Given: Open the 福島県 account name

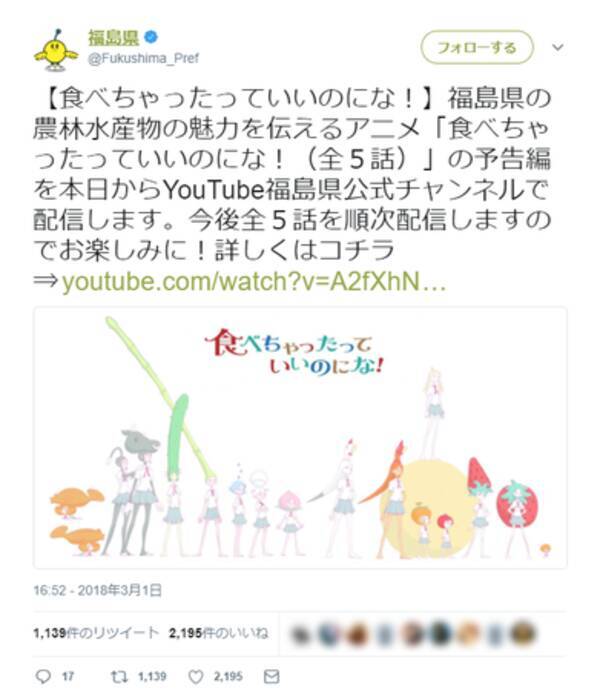Looking at the screenshot, I should click(x=114, y=37).
